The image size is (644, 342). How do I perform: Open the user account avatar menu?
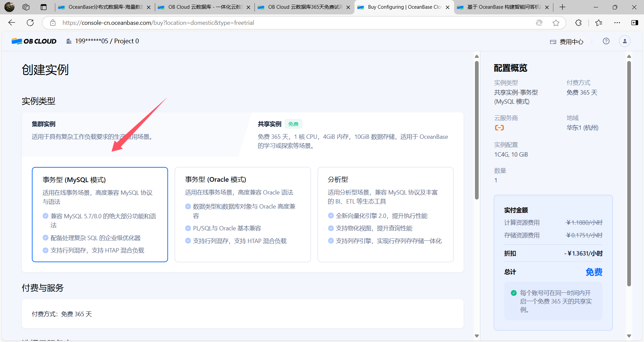[x=625, y=41]
